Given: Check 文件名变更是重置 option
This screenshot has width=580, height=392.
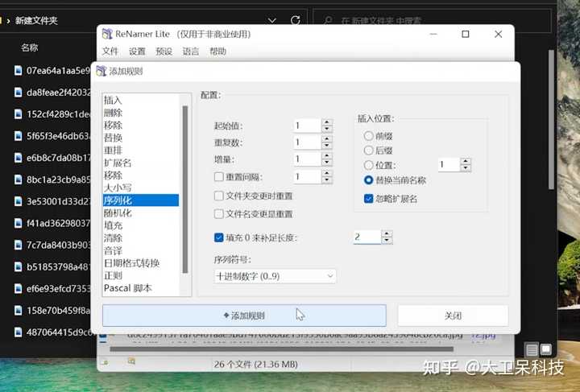Looking at the screenshot, I should tap(218, 213).
